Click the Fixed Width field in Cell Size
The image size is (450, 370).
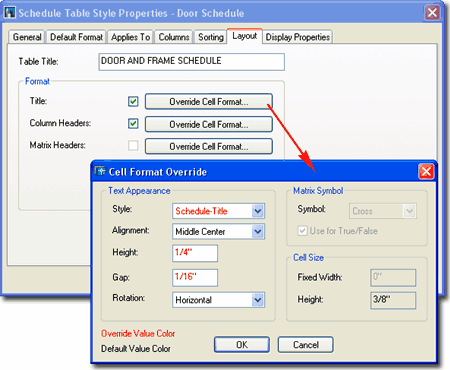click(x=393, y=278)
